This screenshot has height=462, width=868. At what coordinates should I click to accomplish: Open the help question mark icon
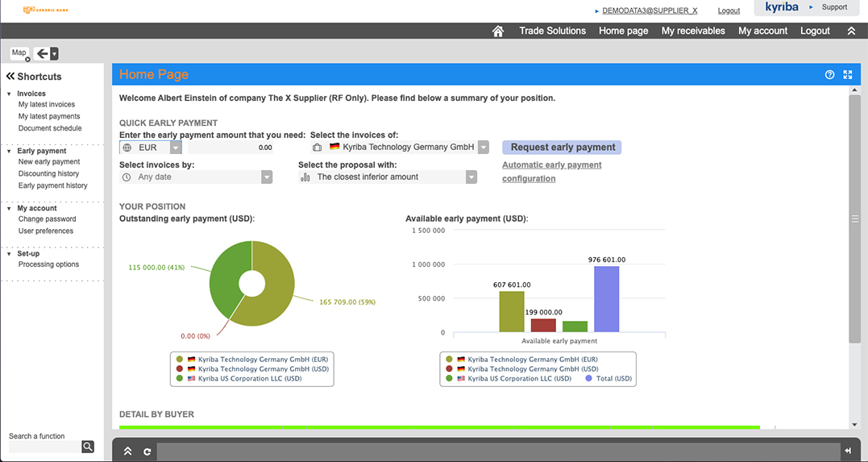(829, 74)
